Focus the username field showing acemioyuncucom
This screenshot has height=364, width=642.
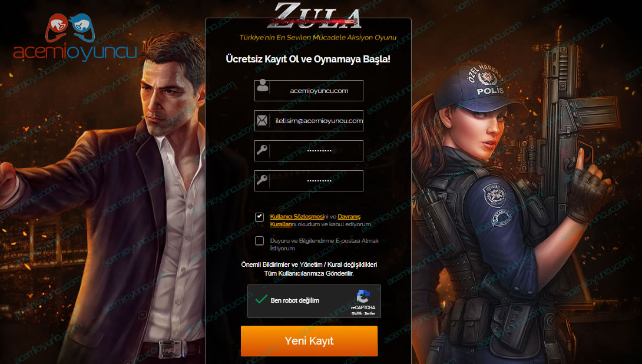(x=309, y=91)
